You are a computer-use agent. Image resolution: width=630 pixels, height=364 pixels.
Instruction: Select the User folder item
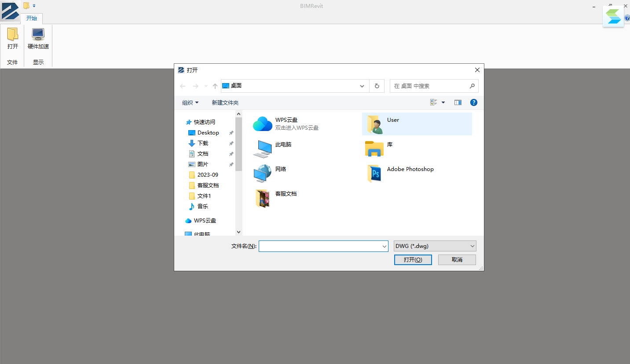tap(417, 124)
